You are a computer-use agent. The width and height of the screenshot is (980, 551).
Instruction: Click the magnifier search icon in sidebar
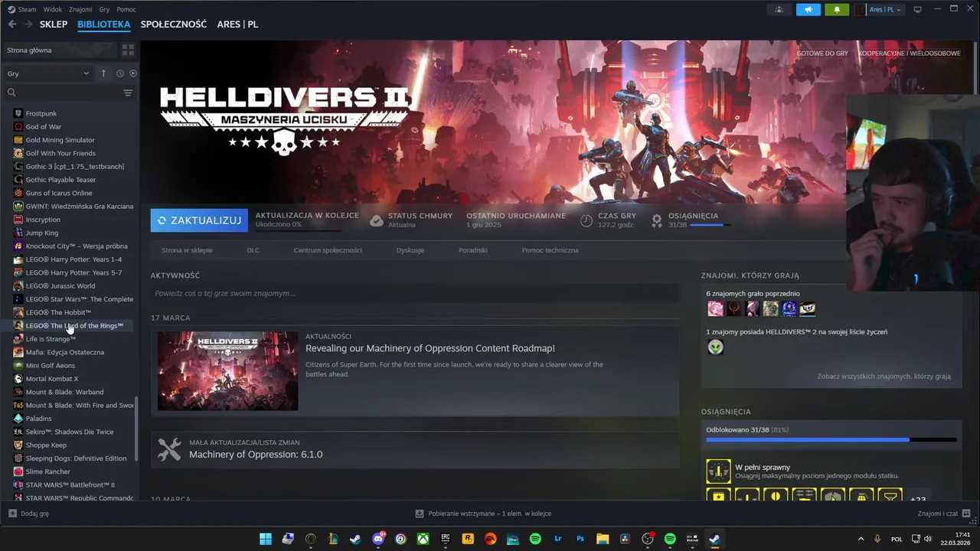(11, 93)
